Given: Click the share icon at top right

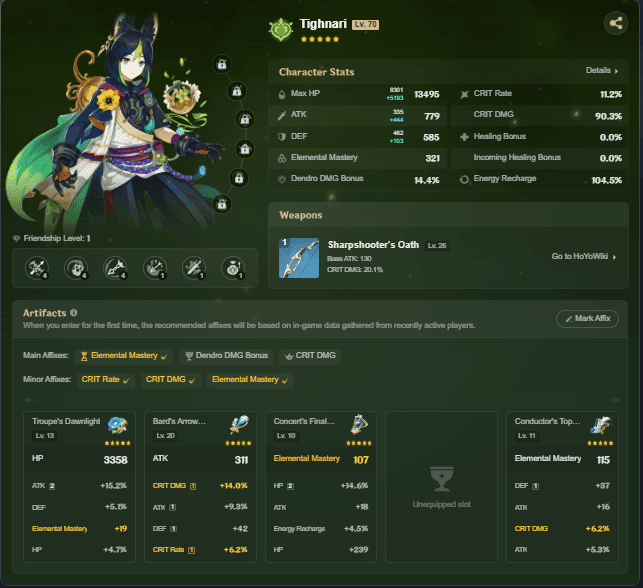Looking at the screenshot, I should pos(616,23).
